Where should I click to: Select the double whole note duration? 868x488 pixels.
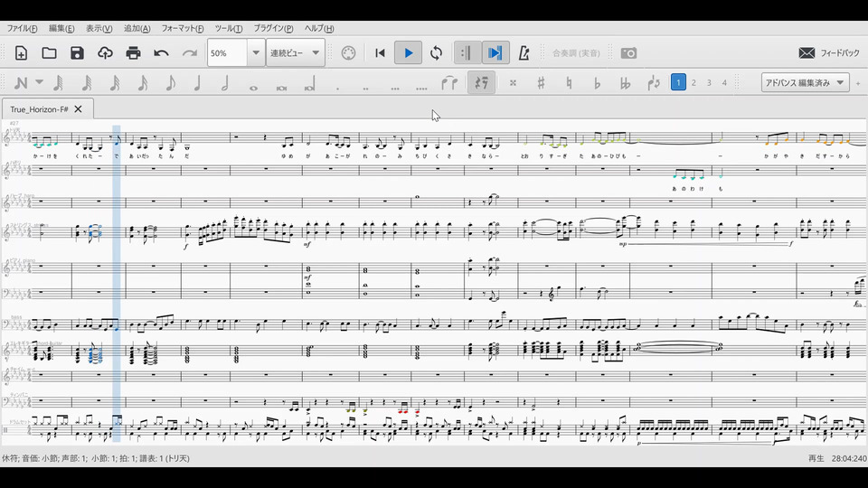click(281, 88)
